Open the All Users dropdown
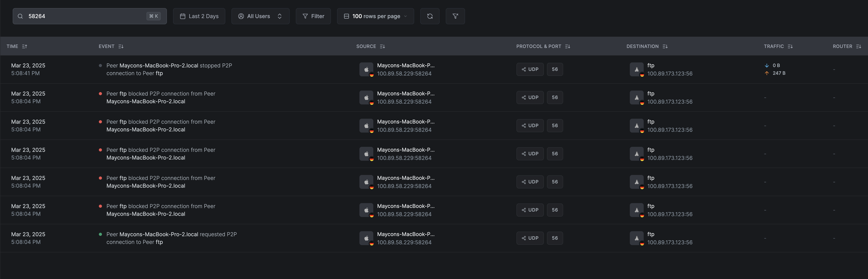The width and height of the screenshot is (868, 279). tap(260, 16)
